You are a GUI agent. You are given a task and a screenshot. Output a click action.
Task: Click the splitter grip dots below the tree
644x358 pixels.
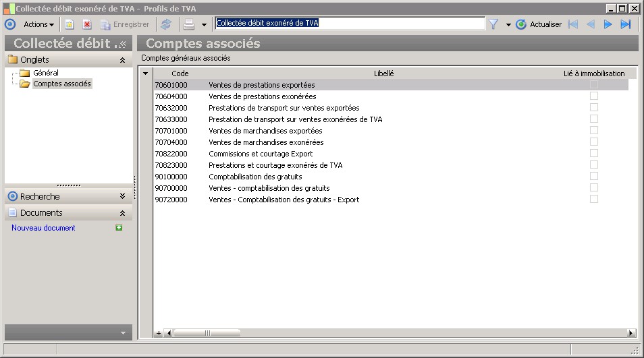tap(69, 185)
